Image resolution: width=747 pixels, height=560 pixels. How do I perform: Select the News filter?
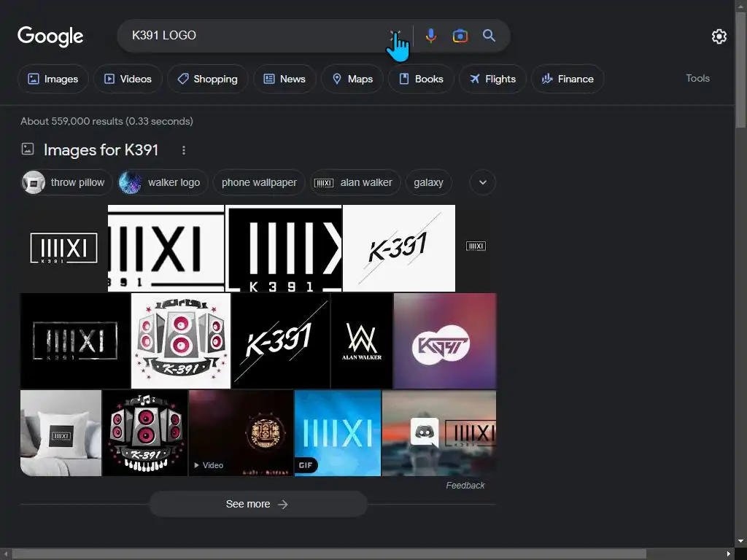pyautogui.click(x=285, y=79)
